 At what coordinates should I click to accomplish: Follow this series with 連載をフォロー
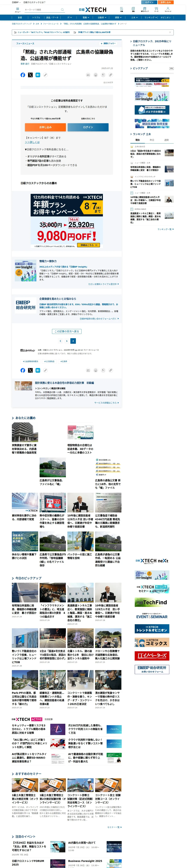pyautogui.click(x=108, y=43)
